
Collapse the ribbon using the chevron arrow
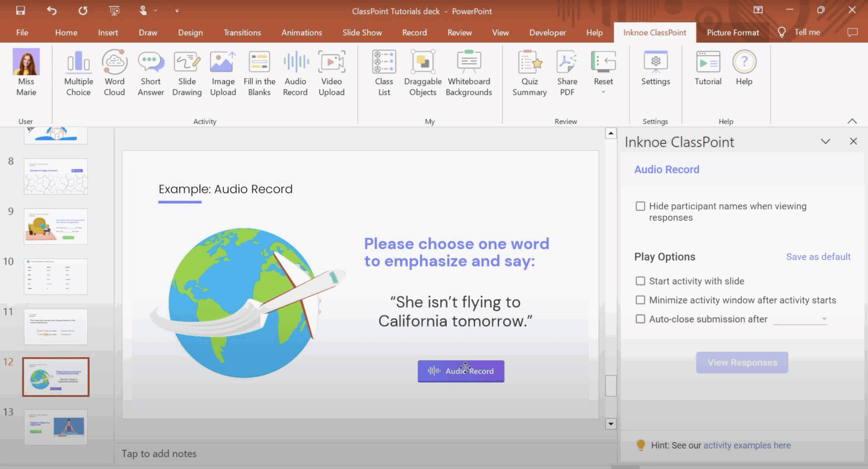[x=852, y=121]
